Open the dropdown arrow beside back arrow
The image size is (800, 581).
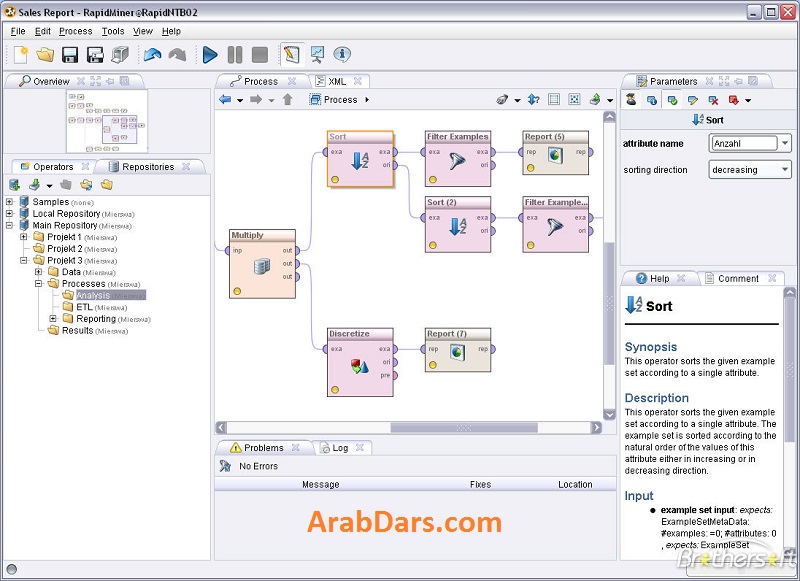tap(240, 100)
